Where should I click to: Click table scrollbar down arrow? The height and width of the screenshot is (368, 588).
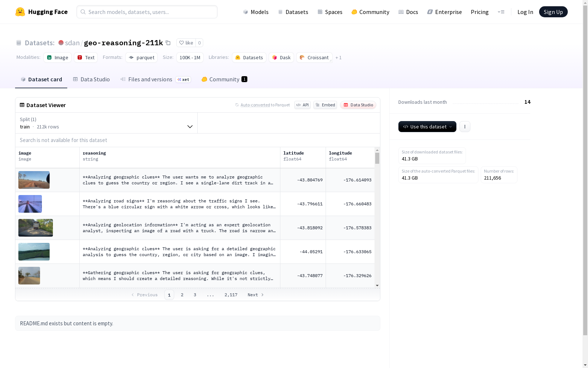tap(377, 286)
